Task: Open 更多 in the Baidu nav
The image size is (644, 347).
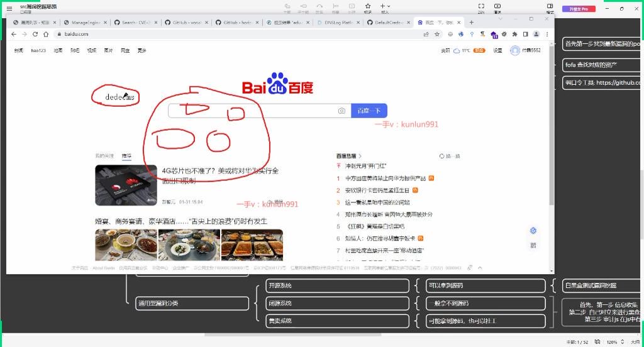Action: click(x=142, y=50)
